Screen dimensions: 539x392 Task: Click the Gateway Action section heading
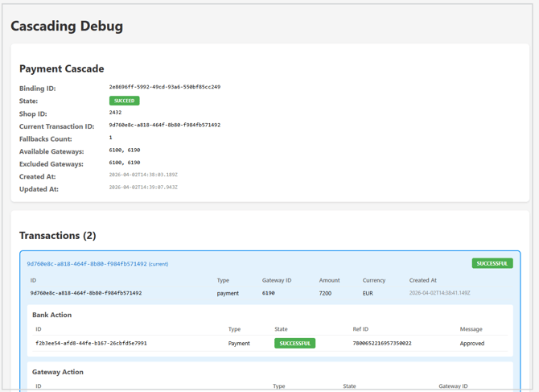point(58,372)
